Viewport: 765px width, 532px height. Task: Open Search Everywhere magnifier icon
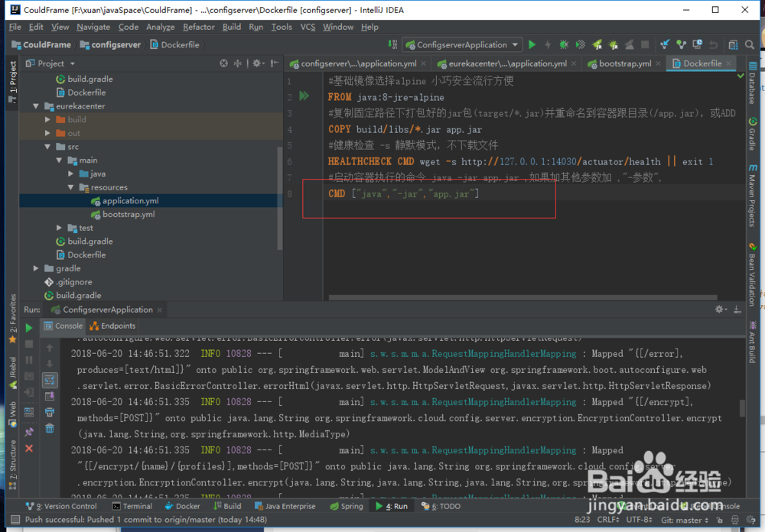[749, 44]
